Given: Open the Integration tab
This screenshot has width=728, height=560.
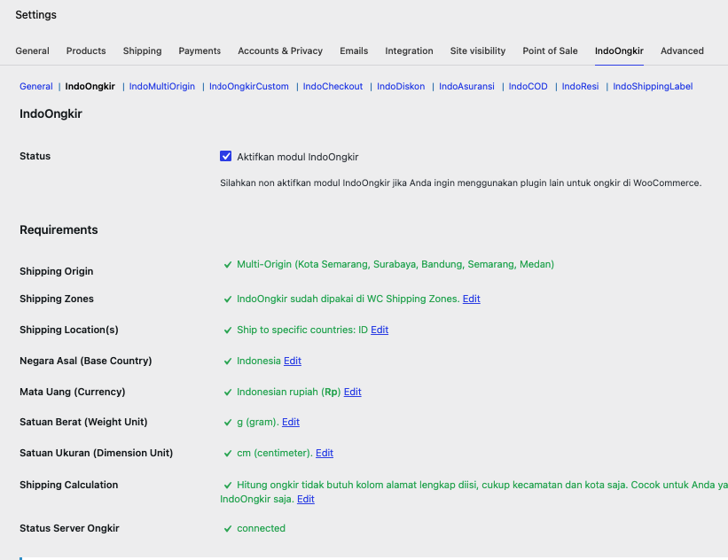Looking at the screenshot, I should click(x=409, y=51).
